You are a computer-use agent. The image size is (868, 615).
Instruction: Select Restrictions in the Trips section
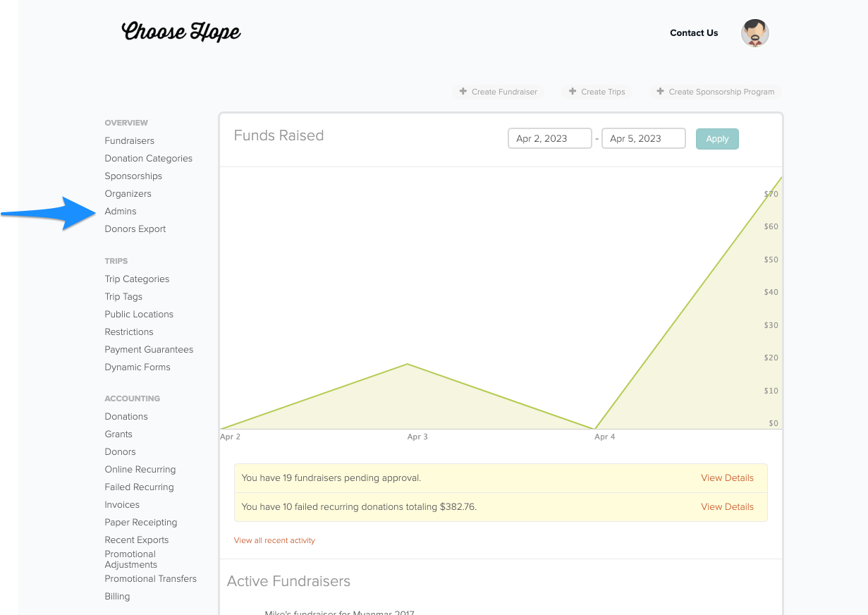[x=129, y=332]
